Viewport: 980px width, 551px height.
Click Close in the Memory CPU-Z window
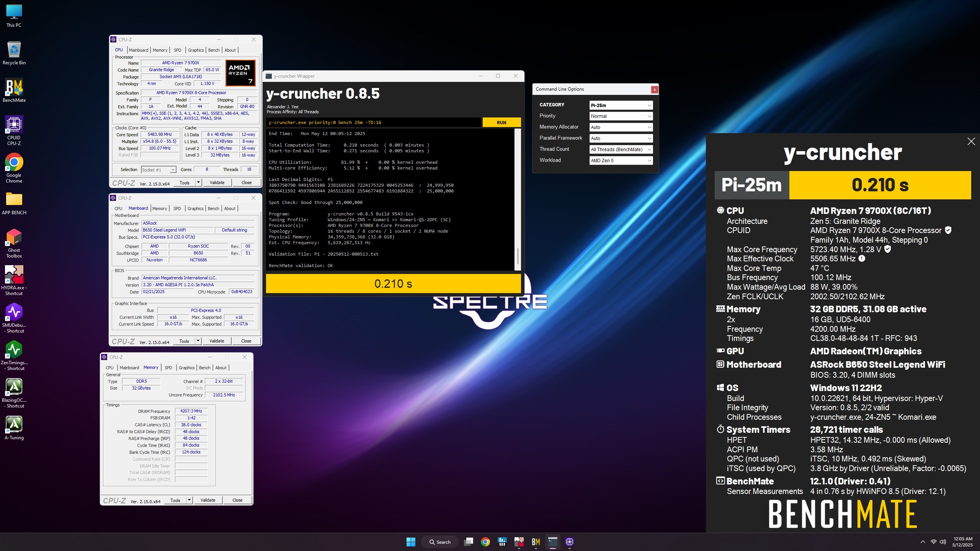[x=237, y=500]
